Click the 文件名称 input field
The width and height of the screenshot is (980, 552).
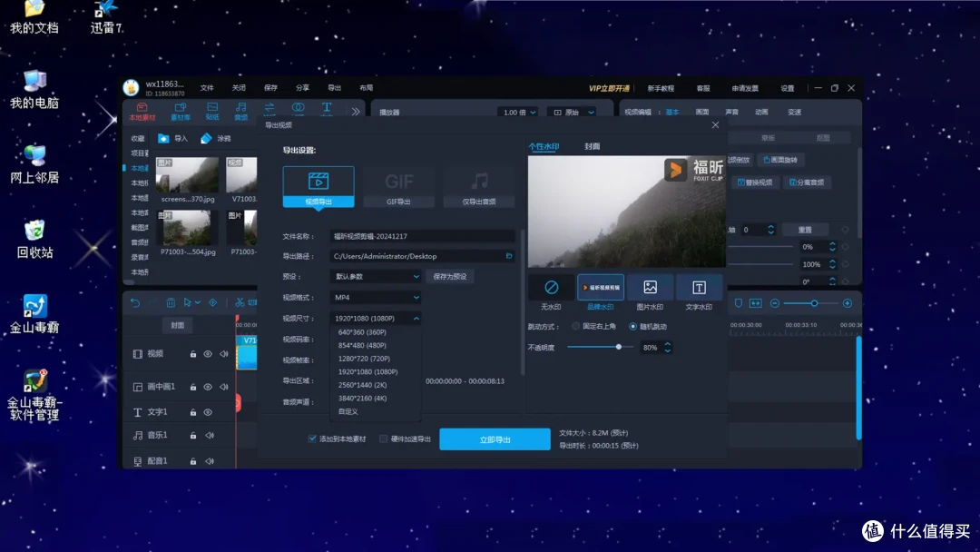pyautogui.click(x=421, y=236)
